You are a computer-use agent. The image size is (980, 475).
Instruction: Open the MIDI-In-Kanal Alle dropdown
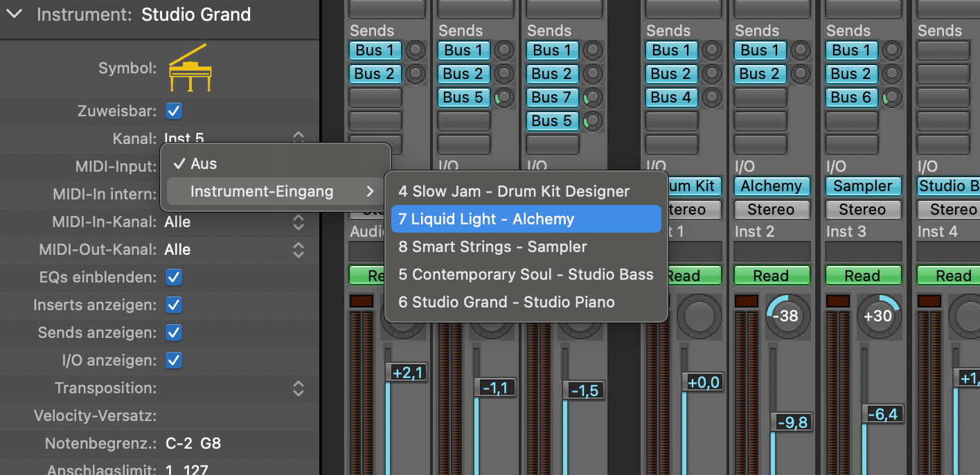[233, 222]
